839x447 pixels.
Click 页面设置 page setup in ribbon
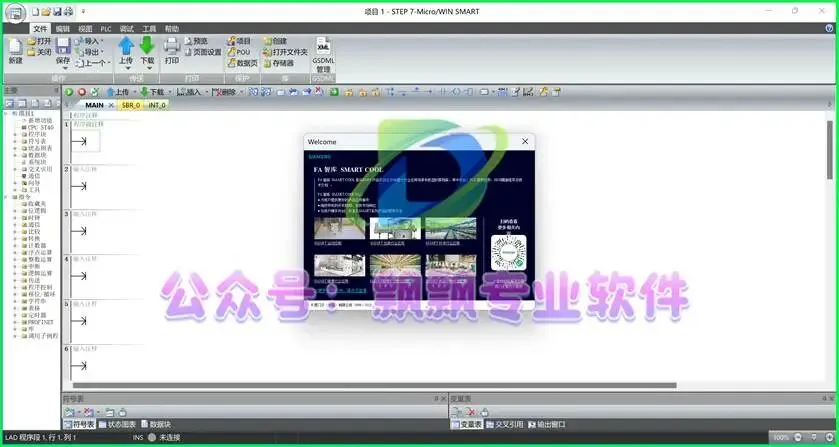[x=203, y=52]
